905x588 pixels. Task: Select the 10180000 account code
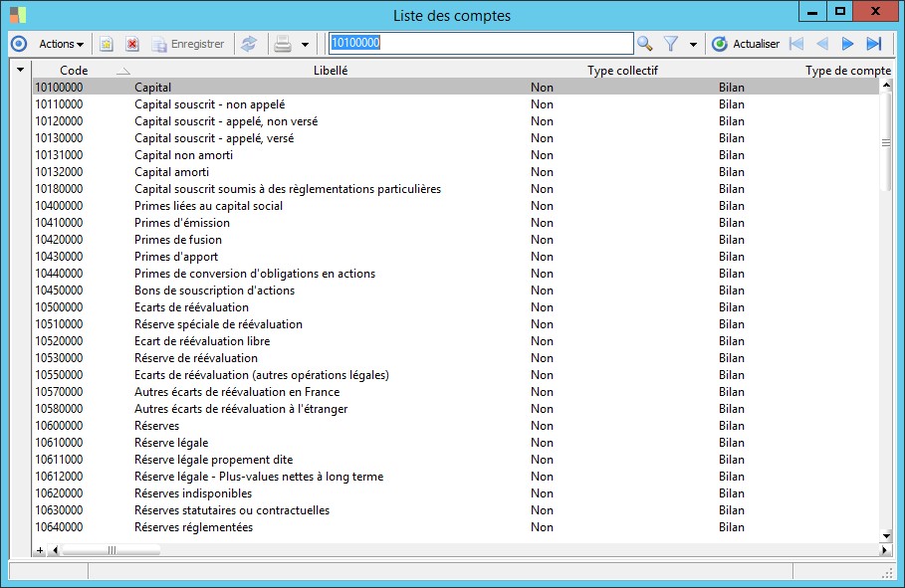(455, 189)
